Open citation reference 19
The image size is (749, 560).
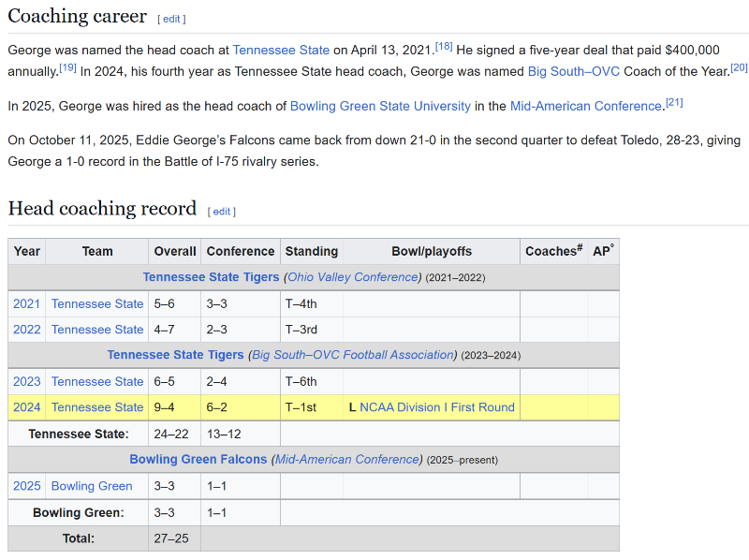pyautogui.click(x=67, y=67)
